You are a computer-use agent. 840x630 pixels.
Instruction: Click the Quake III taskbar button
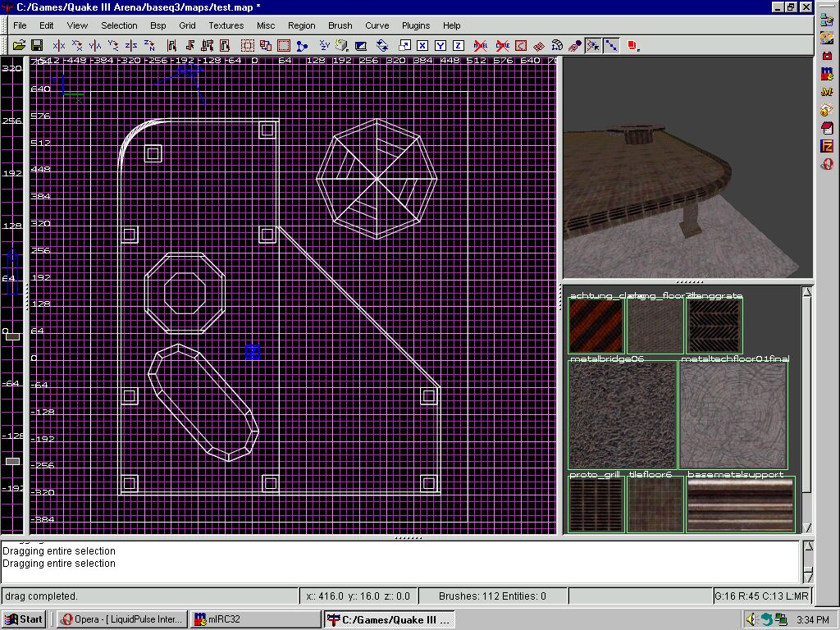[390, 620]
